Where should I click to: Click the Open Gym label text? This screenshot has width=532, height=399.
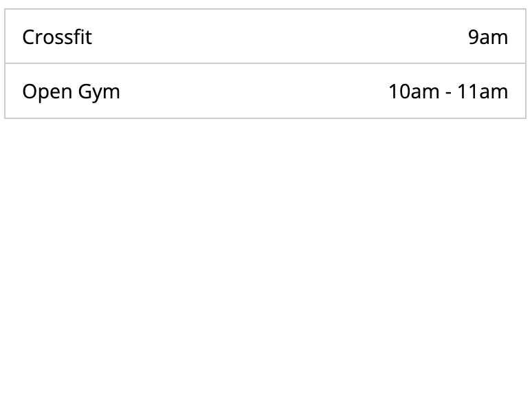tap(71, 92)
